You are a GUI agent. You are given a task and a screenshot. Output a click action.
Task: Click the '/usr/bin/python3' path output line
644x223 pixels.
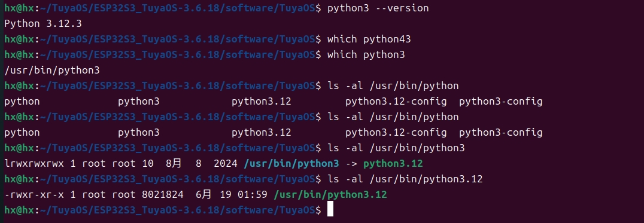pyautogui.click(x=52, y=71)
